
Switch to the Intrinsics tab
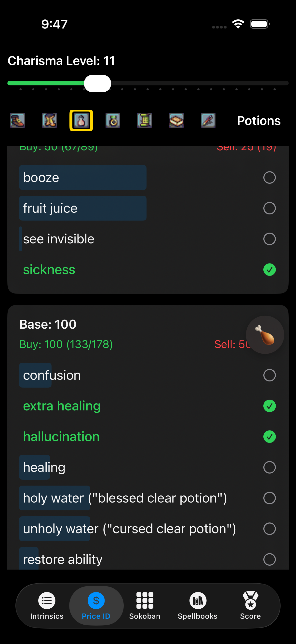pyautogui.click(x=47, y=606)
